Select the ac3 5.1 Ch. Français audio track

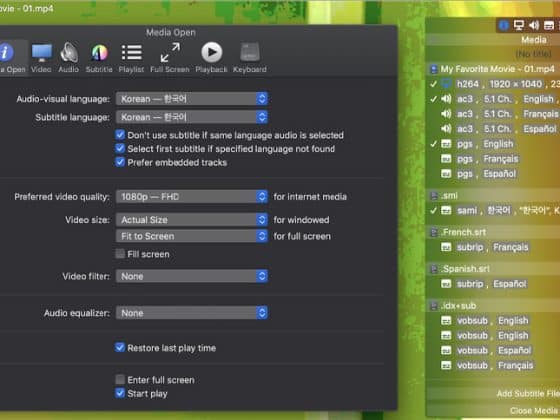494,114
